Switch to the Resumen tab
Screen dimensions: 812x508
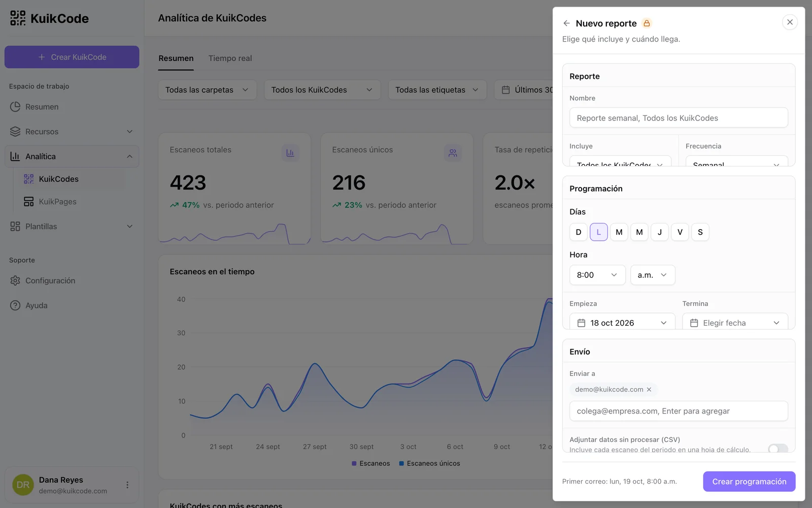176,58
